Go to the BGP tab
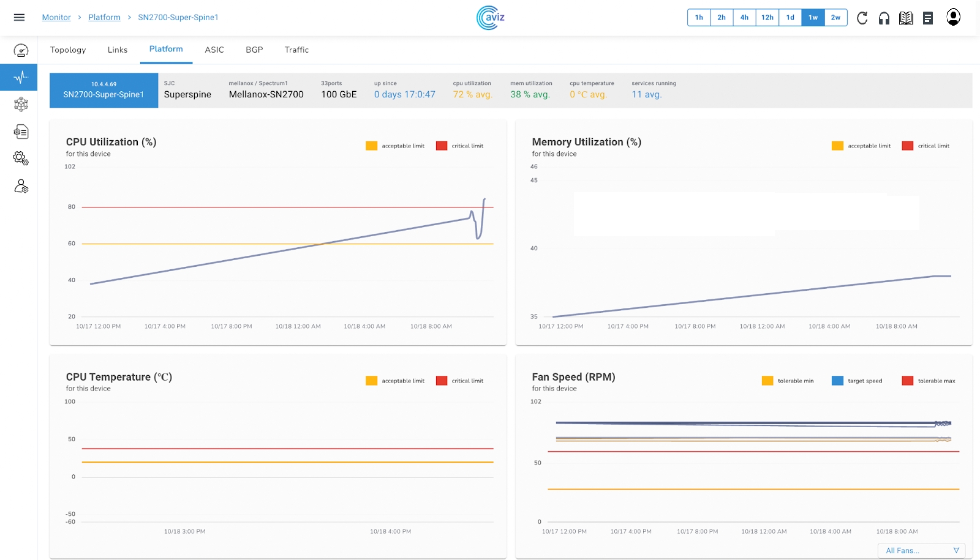This screenshot has width=980, height=560. (x=254, y=50)
